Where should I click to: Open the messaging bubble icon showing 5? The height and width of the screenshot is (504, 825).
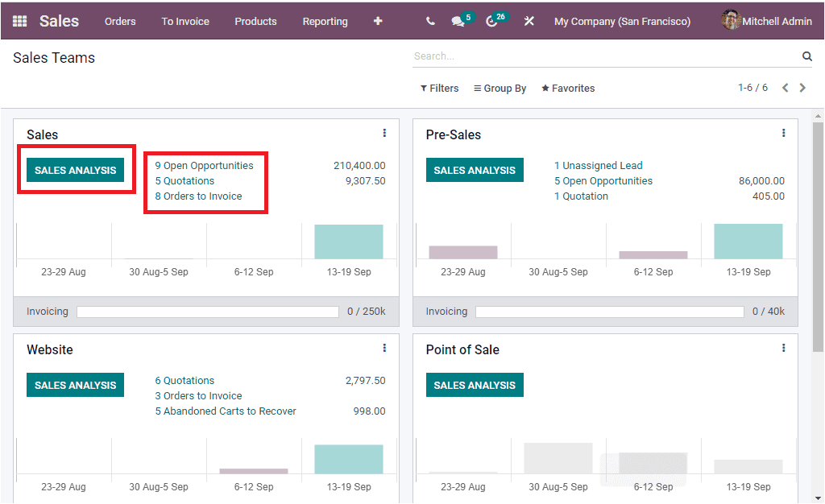459,21
